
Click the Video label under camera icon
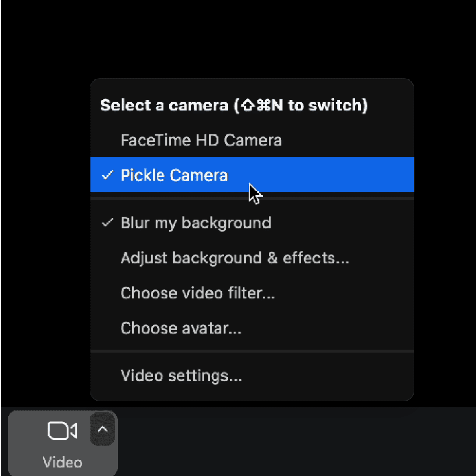pyautogui.click(x=62, y=462)
